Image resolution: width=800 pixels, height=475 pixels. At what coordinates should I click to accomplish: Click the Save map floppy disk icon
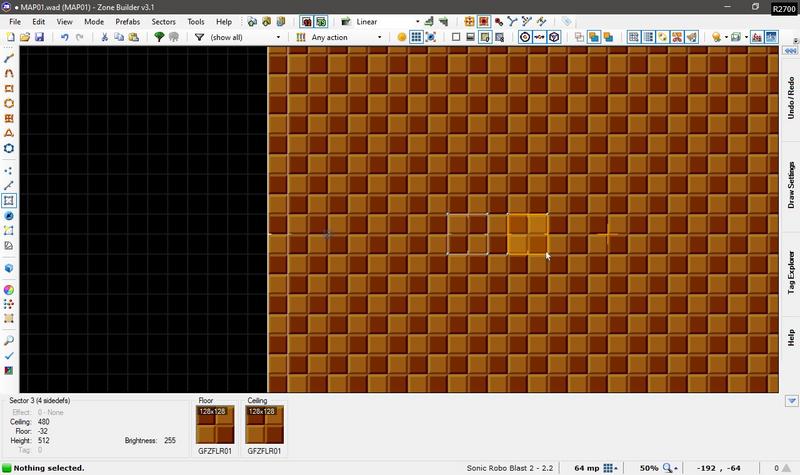click(39, 37)
